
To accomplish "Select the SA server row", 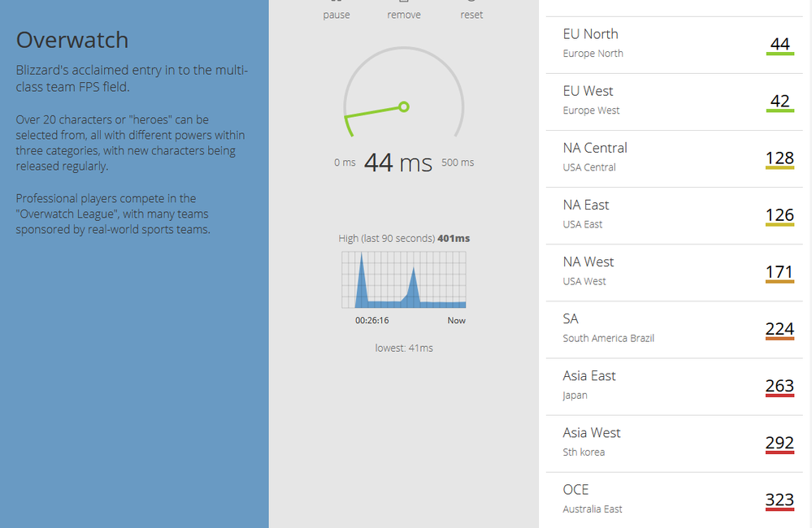I will click(675, 330).
